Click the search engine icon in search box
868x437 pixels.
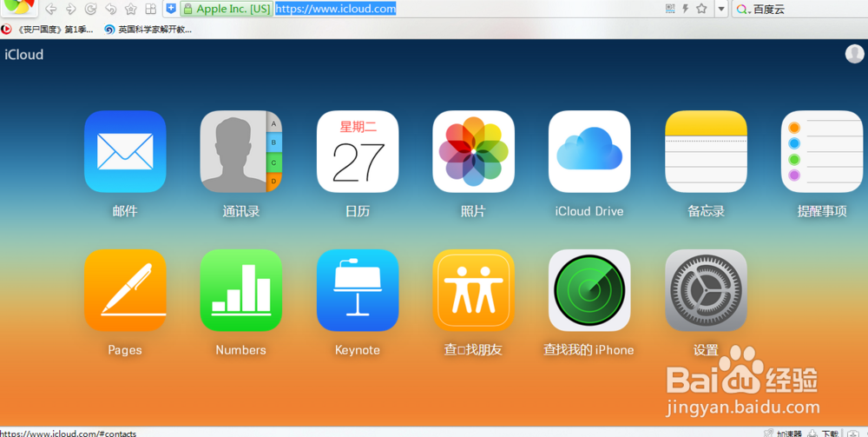[744, 9]
